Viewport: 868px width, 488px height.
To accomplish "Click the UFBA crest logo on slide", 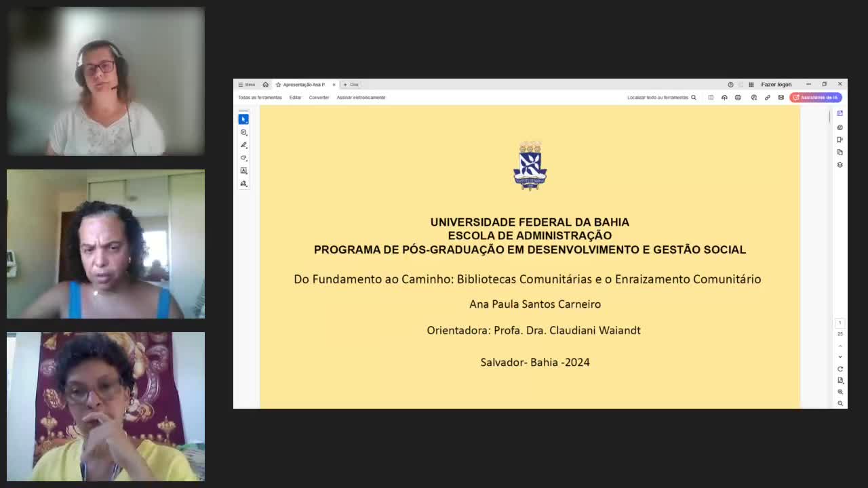I will coord(530,166).
